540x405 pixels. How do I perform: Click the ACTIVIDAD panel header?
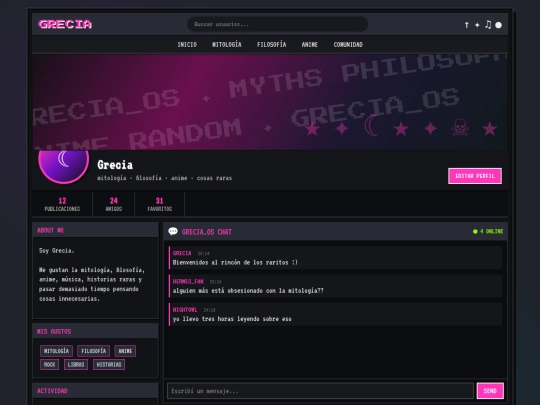pyautogui.click(x=95, y=391)
